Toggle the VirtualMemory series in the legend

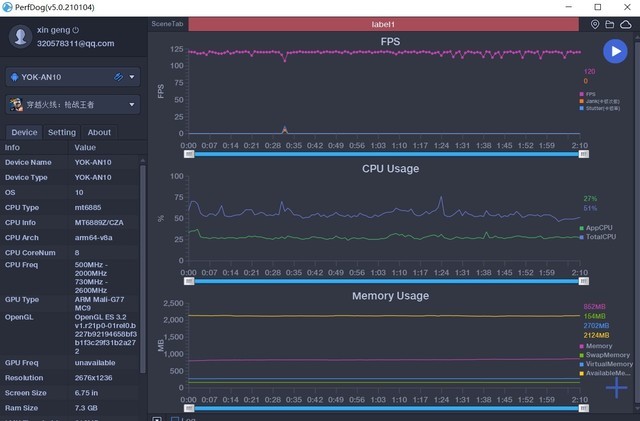tap(606, 364)
